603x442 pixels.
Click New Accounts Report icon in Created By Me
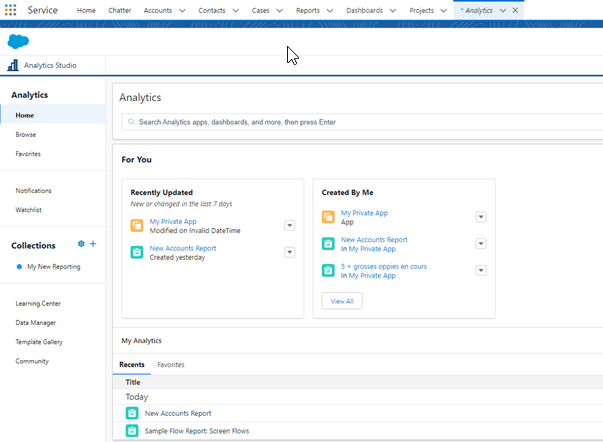click(328, 244)
